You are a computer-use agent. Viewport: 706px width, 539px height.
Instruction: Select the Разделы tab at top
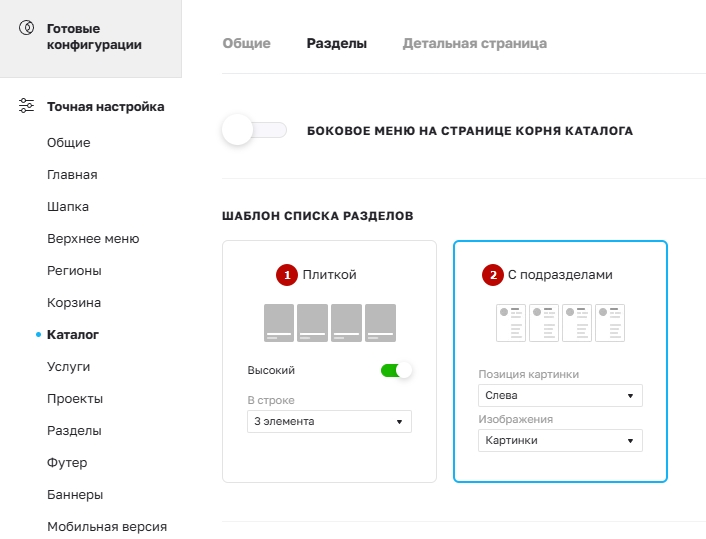click(337, 43)
